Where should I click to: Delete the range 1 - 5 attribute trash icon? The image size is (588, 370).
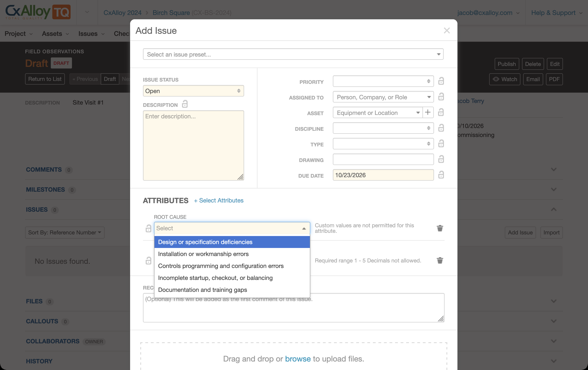point(440,260)
